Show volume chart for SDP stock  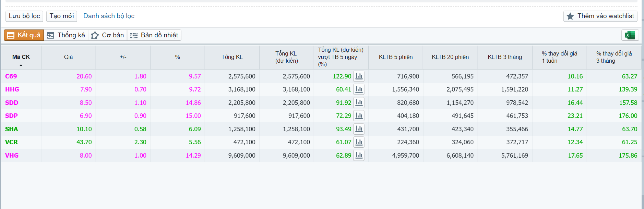[x=359, y=116]
